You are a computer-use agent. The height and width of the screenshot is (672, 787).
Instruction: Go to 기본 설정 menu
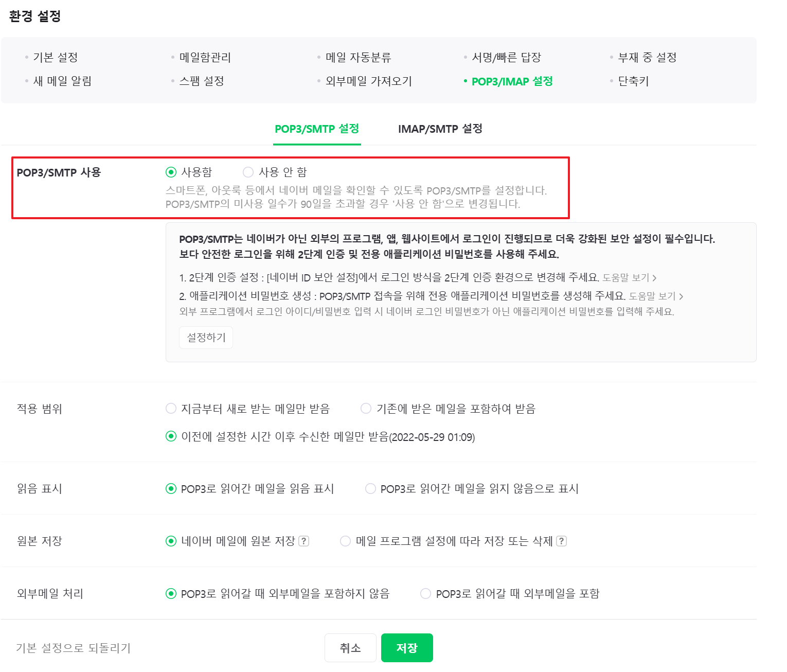pos(55,57)
